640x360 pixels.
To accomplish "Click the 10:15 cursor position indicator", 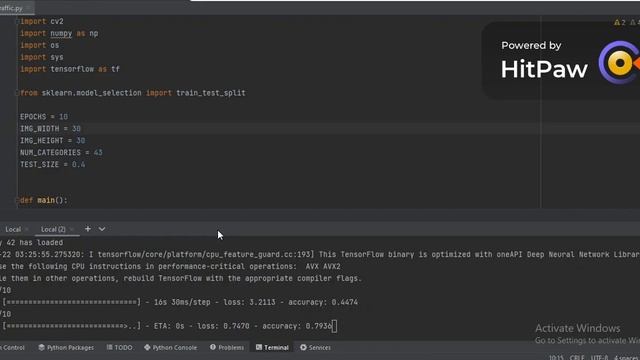I will pos(556,358).
